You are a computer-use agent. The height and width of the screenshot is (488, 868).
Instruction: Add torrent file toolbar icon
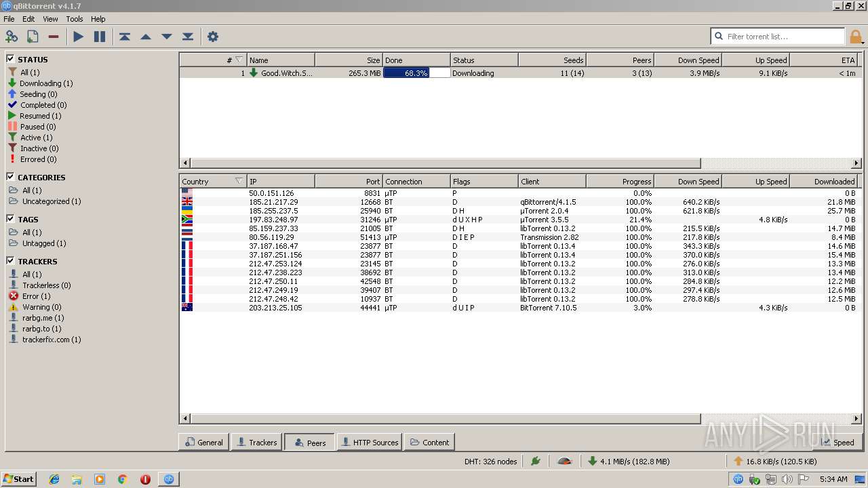(x=32, y=37)
